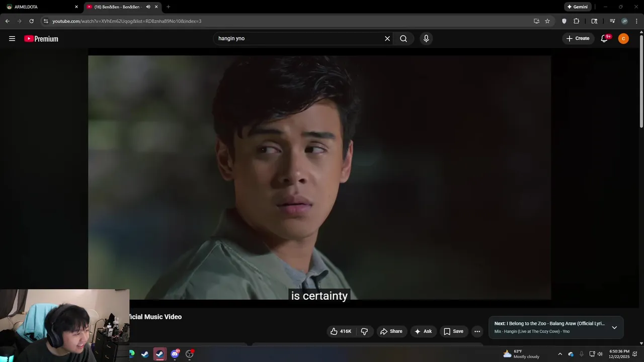Open Discord from the taskbar
The height and width of the screenshot is (362, 644).
pyautogui.click(x=175, y=354)
